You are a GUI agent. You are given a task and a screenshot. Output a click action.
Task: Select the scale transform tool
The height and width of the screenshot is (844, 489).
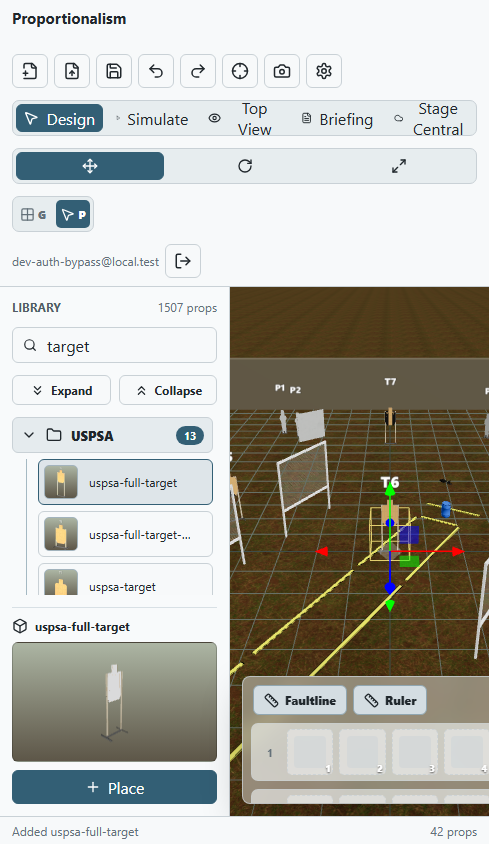tap(399, 166)
